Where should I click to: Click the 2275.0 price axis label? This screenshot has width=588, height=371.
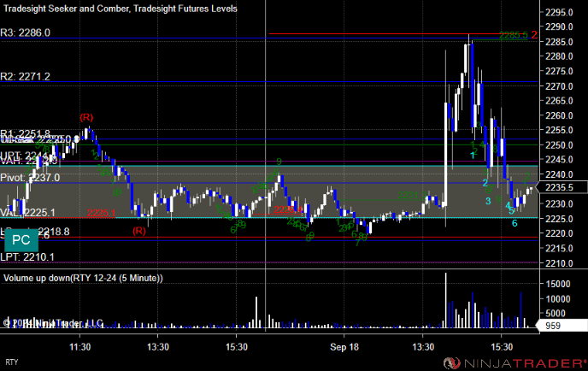tap(559, 71)
